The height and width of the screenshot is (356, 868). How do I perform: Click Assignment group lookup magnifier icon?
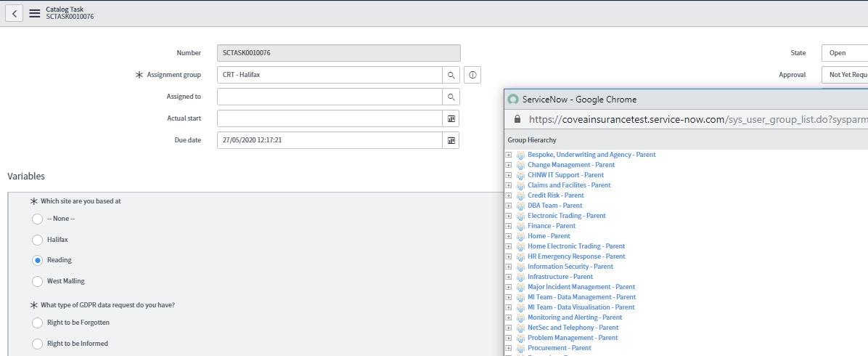tap(451, 75)
